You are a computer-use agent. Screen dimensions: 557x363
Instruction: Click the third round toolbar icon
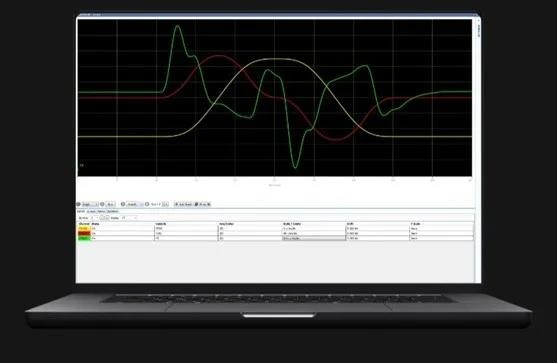click(123, 204)
